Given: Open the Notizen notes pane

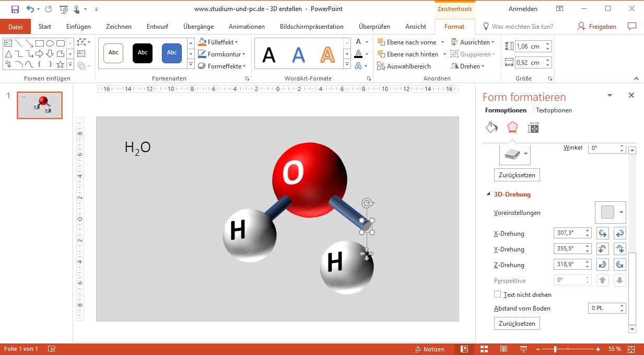Looking at the screenshot, I should pos(429,349).
